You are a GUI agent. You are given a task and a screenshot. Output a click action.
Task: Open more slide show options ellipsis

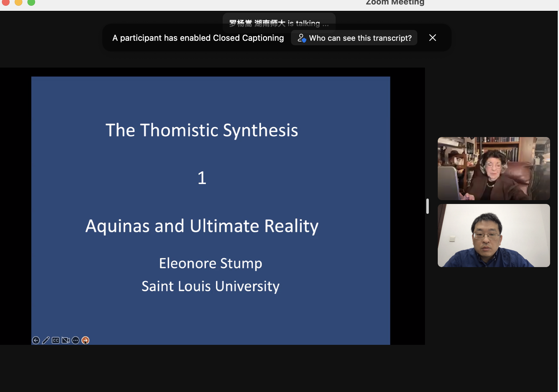[x=76, y=340]
